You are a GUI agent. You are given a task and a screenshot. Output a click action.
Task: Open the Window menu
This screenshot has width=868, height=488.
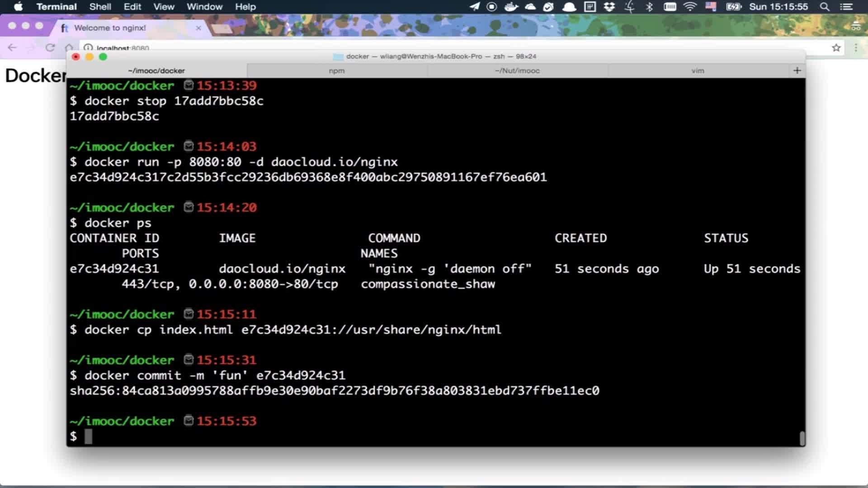click(x=204, y=7)
